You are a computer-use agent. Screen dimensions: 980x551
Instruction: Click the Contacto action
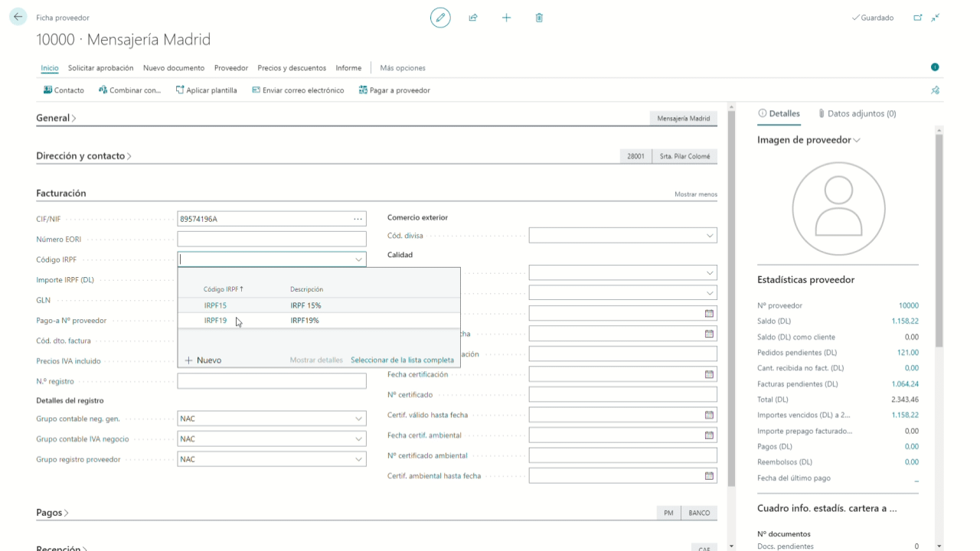(x=64, y=90)
